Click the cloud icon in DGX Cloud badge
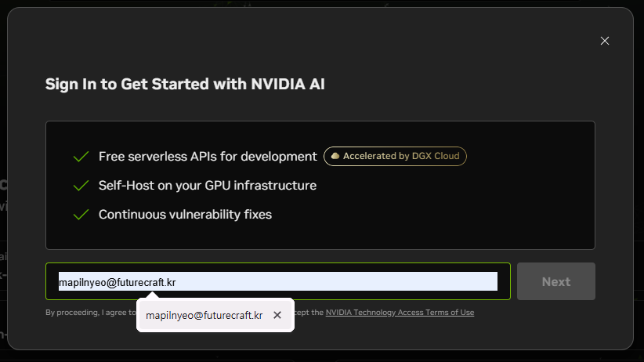This screenshot has width=644, height=362. coord(335,156)
